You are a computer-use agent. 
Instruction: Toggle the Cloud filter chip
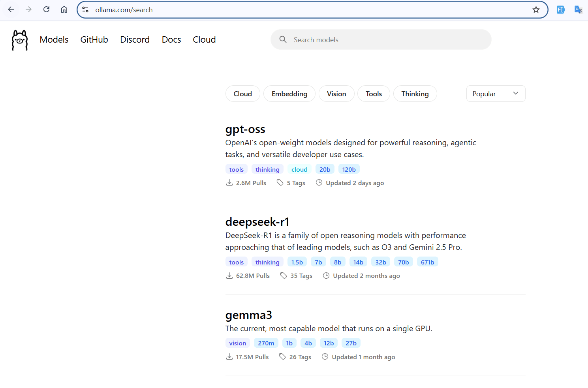242,94
